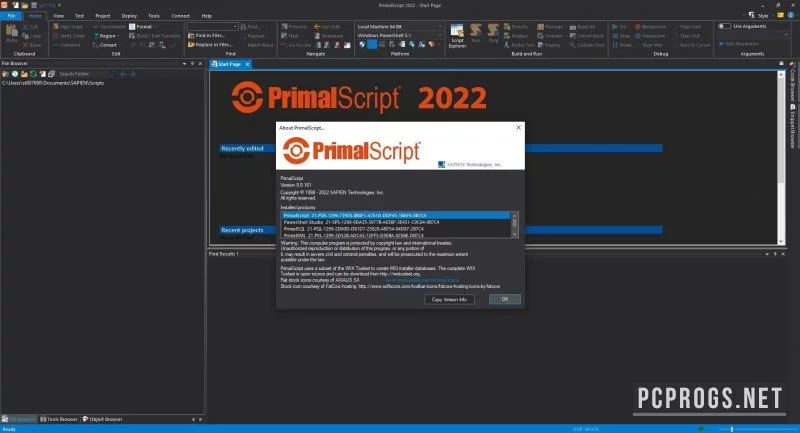Click the Sign script tool

point(68,27)
